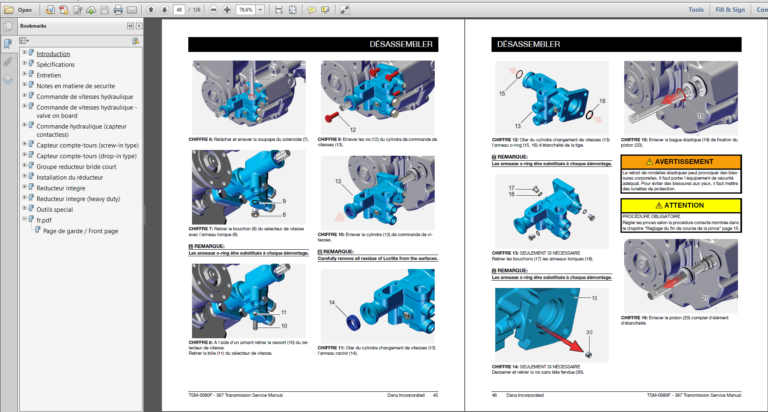Open the bookmarks options menu dropdown
This screenshot has height=412, width=768.
pos(24,41)
